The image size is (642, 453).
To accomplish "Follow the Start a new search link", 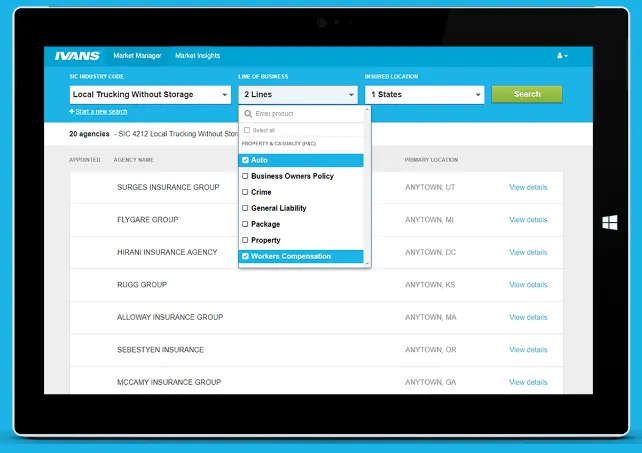I will point(102,111).
